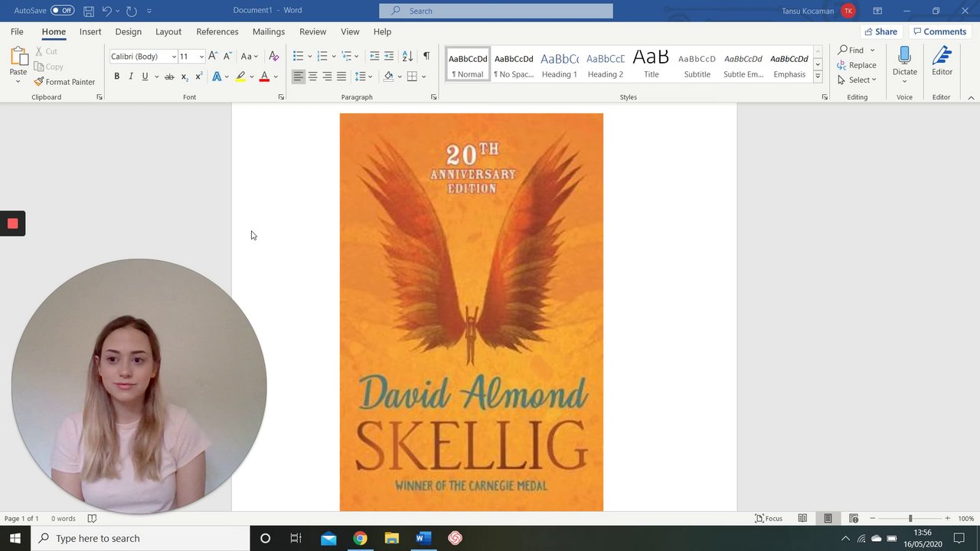
Task: Align paragraph to the right
Action: click(327, 77)
